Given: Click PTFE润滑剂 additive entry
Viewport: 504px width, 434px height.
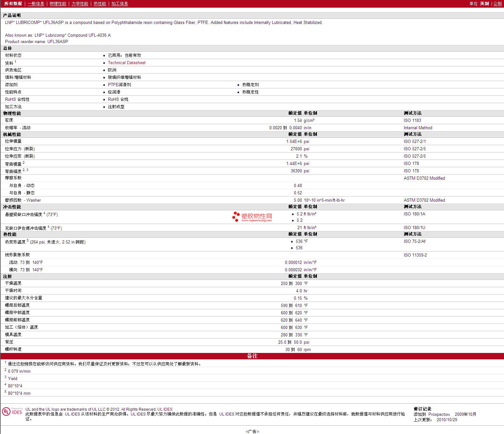Looking at the screenshot, I should click(119, 85).
